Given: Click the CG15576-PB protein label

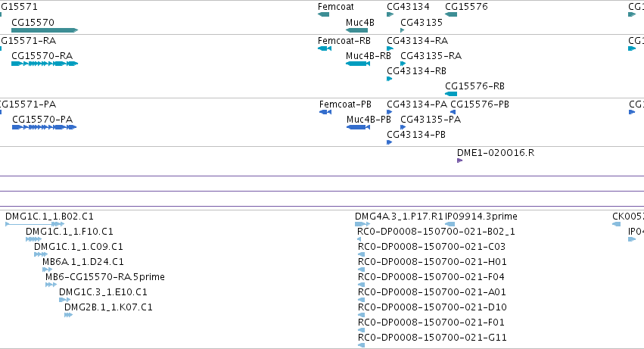Looking at the screenshot, I should pos(480,104).
